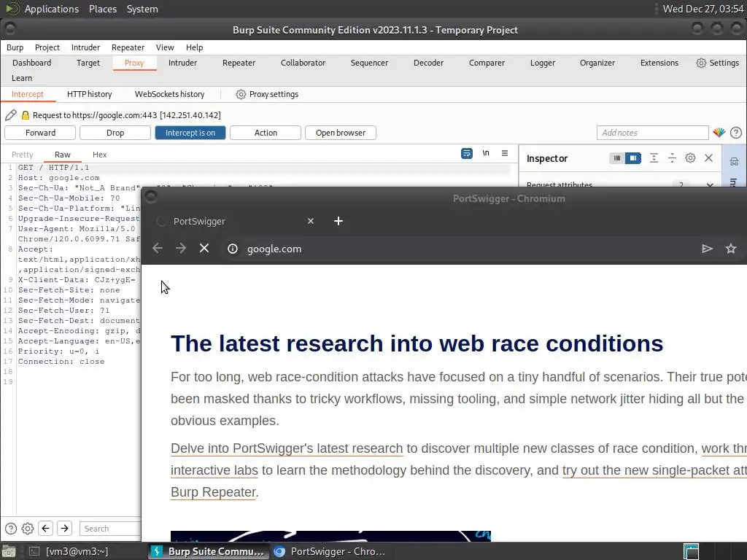Open a new Chromium tab
Screen dimensions: 747x560
pyautogui.click(x=338, y=221)
